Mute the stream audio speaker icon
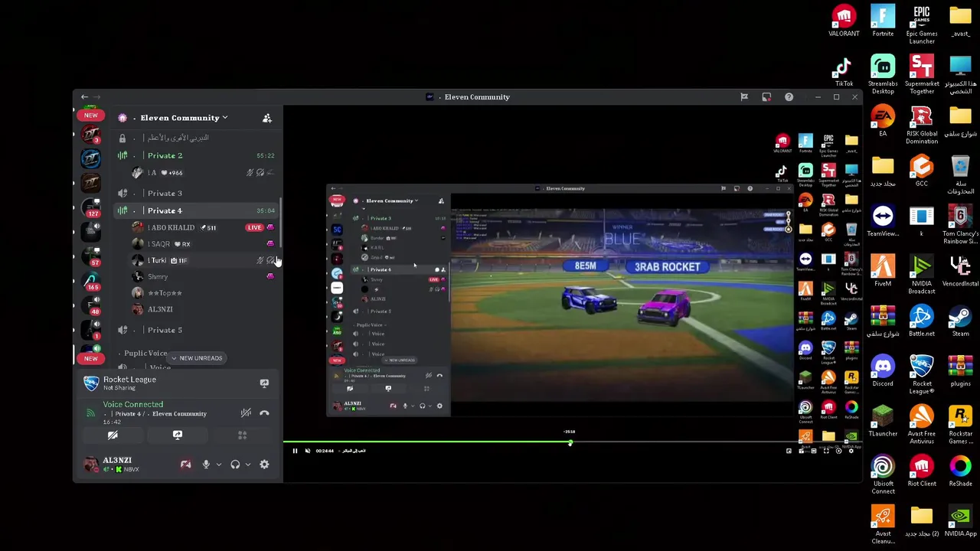The height and width of the screenshot is (551, 980). (x=307, y=451)
